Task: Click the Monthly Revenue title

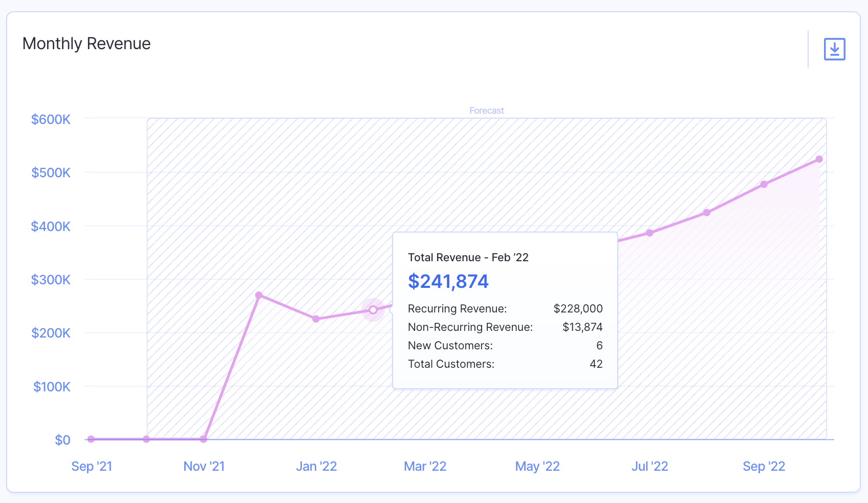Action: pyautogui.click(x=86, y=44)
